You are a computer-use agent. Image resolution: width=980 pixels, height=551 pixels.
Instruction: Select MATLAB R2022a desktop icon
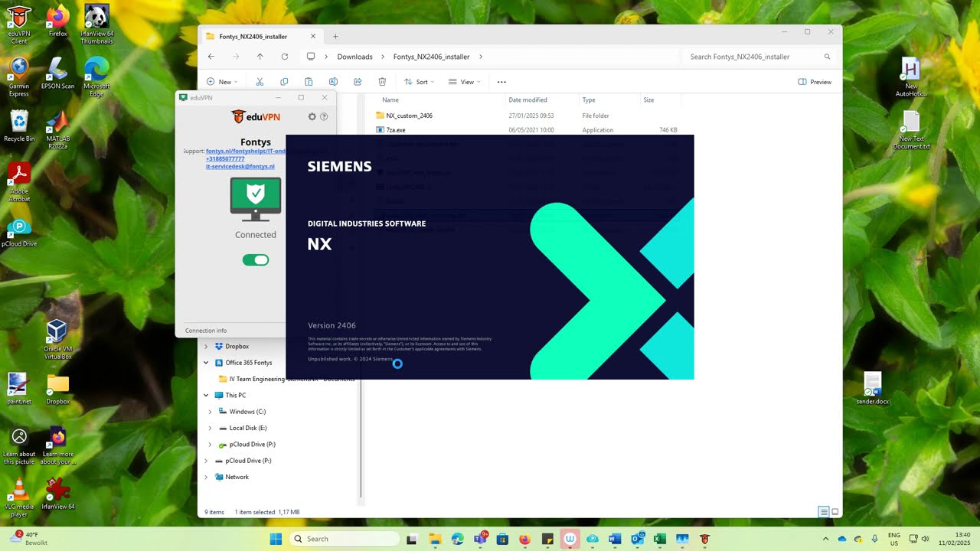coord(57,130)
